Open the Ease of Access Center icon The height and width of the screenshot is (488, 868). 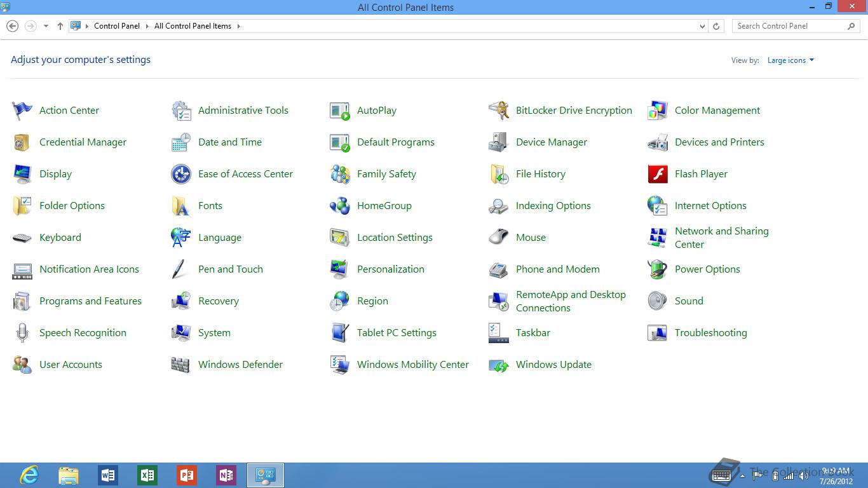coord(181,174)
